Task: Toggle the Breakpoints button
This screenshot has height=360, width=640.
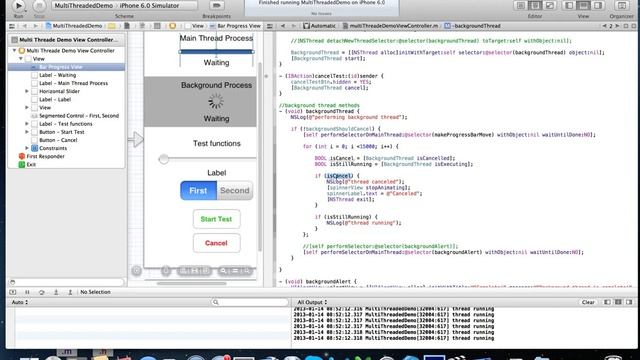Action: tap(216, 6)
